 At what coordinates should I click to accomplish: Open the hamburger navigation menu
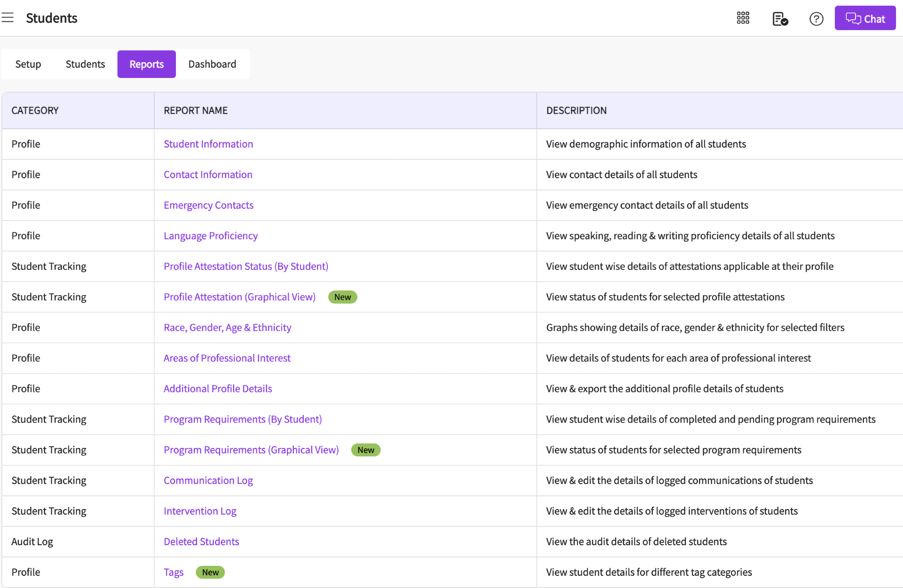click(x=8, y=18)
